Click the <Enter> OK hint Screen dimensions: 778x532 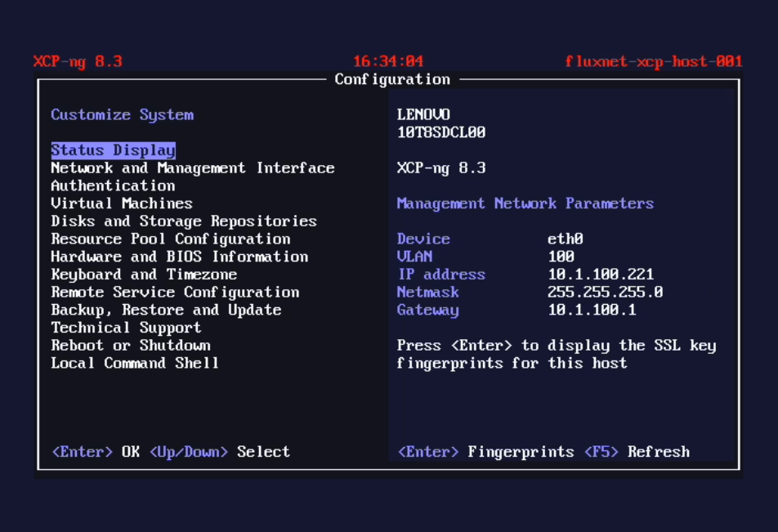[96, 452]
